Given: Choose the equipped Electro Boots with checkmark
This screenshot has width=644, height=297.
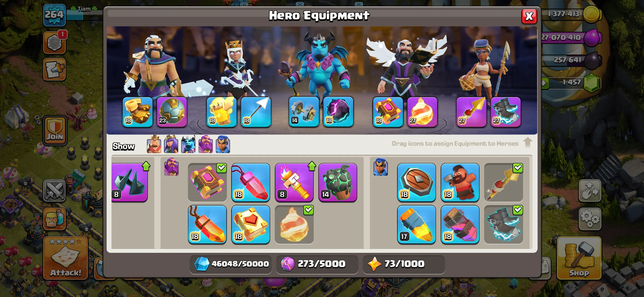Looking at the screenshot, I should click(503, 224).
